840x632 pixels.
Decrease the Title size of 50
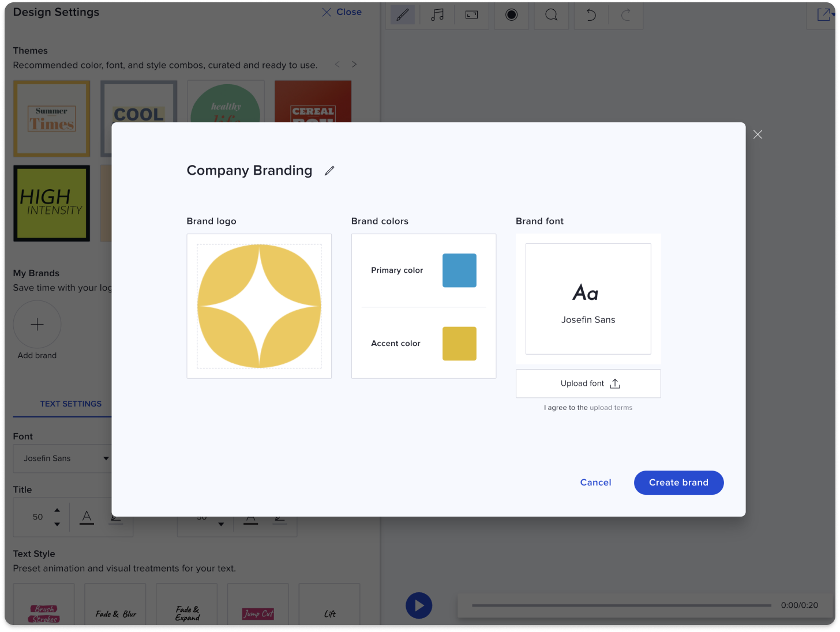57,524
